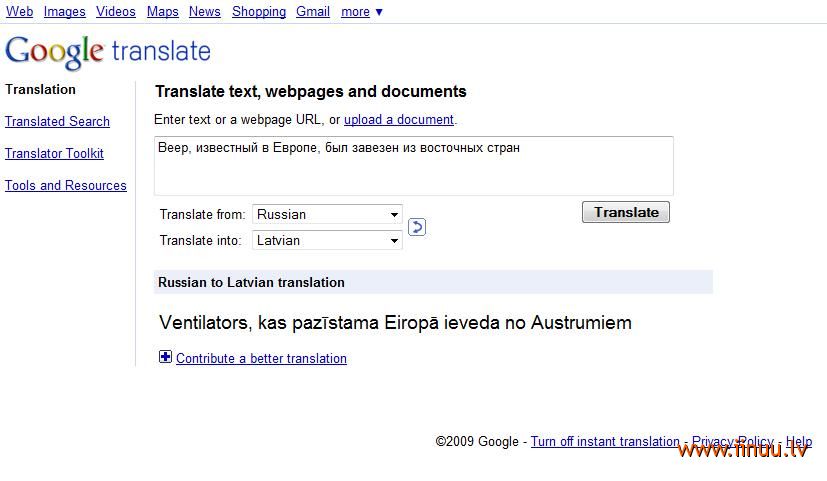827x481 pixels.
Task: Open Tools and Resources link
Action: coord(66,186)
